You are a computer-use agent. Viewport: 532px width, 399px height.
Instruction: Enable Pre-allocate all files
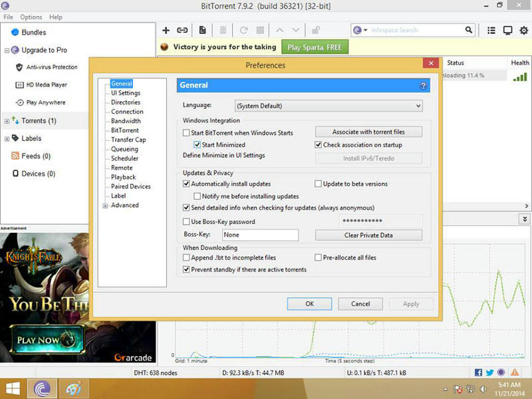coord(318,257)
